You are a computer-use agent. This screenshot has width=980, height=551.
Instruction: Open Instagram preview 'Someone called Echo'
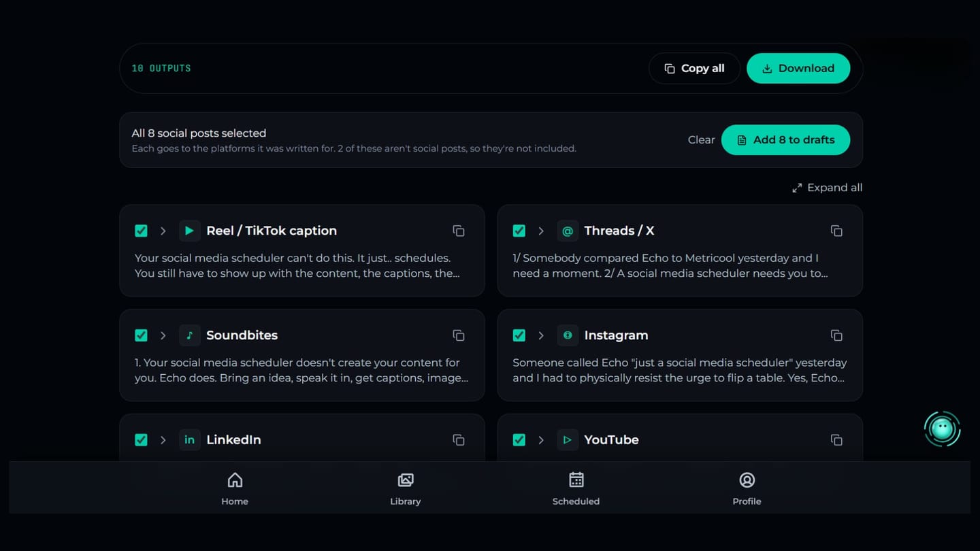[679, 370]
